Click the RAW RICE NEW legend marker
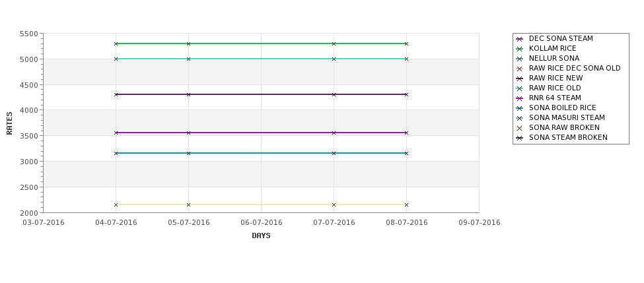The height and width of the screenshot is (283, 644). (x=520, y=79)
